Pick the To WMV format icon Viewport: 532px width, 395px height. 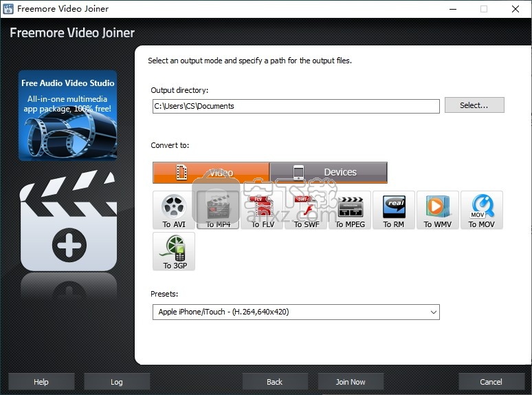pyautogui.click(x=438, y=211)
